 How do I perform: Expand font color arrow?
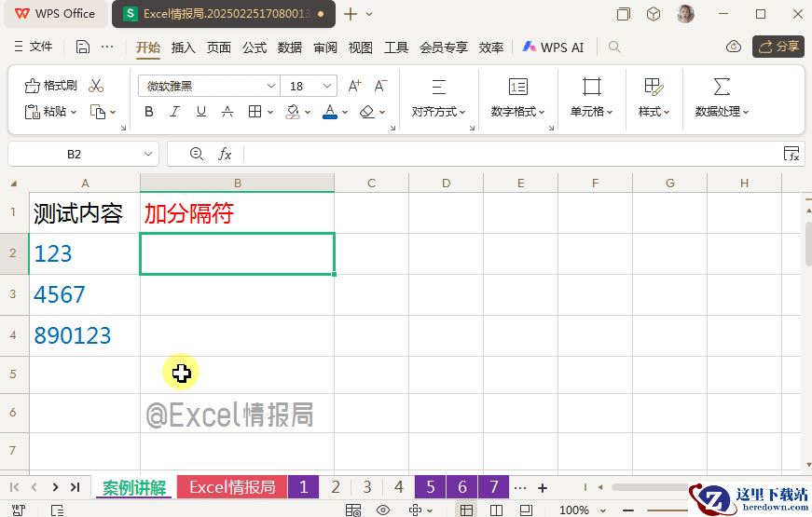pyautogui.click(x=345, y=112)
